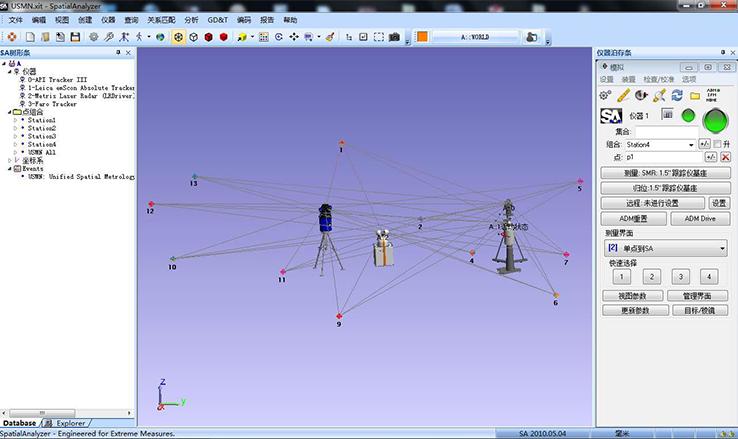
Task: Click the 测量: SMR 1.5" measure button
Action: (665, 173)
